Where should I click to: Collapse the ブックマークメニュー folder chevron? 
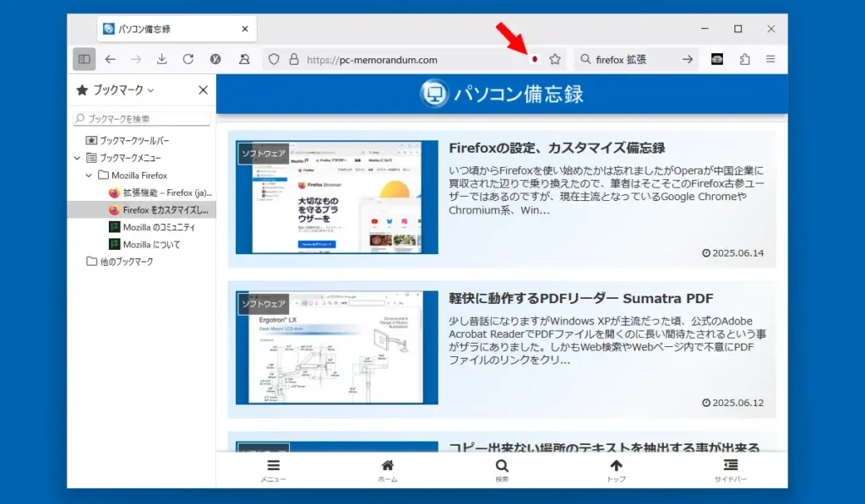pos(77,158)
